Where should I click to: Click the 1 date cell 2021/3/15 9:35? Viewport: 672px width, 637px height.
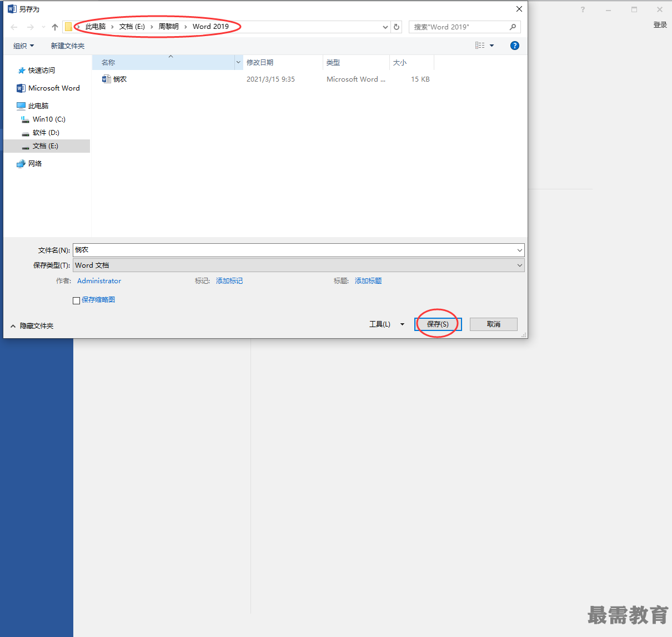click(270, 79)
